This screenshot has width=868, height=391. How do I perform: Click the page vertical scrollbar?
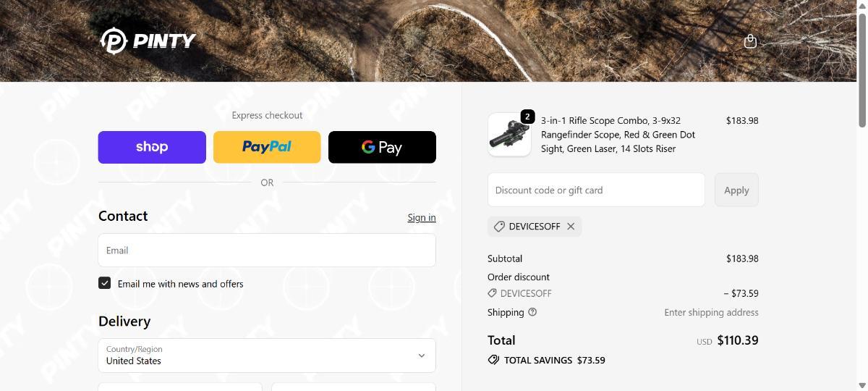861,71
